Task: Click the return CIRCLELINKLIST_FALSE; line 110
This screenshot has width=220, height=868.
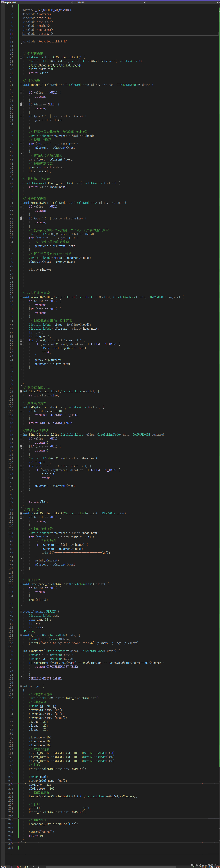Action: (x=51, y=423)
